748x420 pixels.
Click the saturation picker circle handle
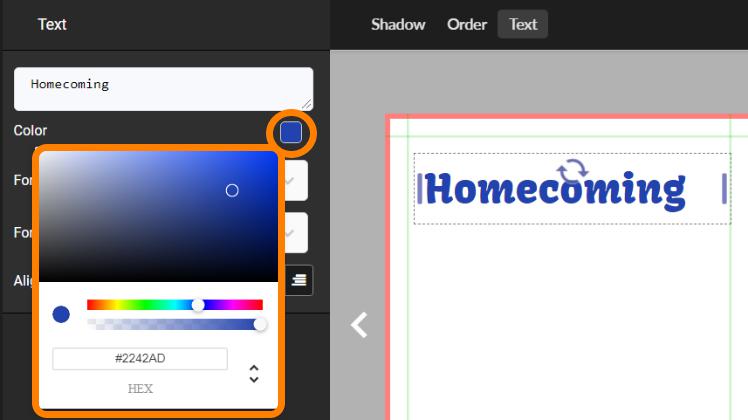232,190
